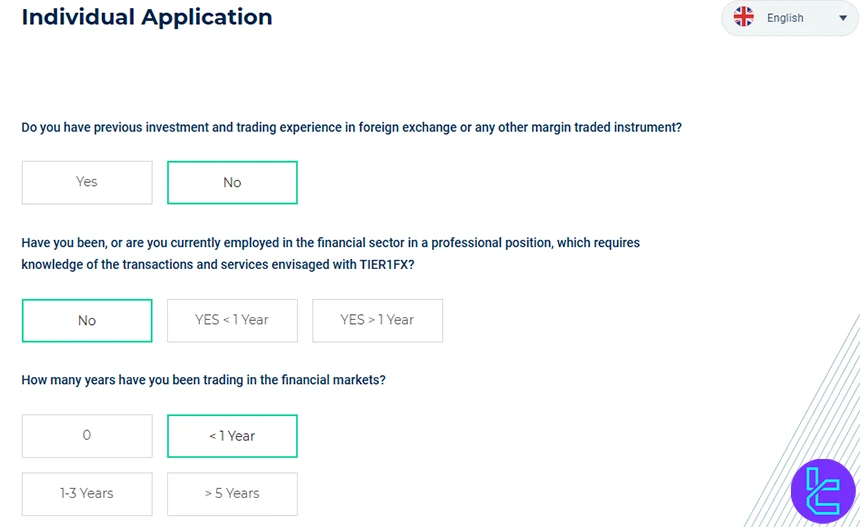Click the purple logo icon in bottom corner

pyautogui.click(x=822, y=490)
